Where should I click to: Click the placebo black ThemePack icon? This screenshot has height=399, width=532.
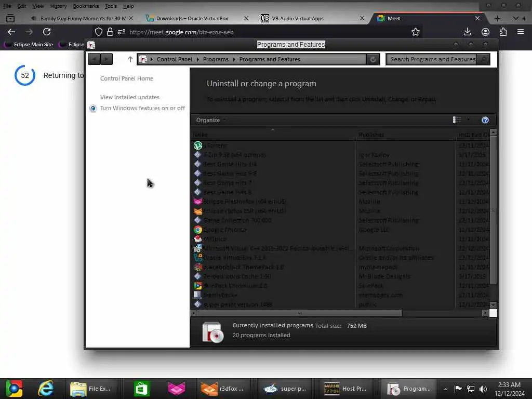pyautogui.click(x=198, y=267)
